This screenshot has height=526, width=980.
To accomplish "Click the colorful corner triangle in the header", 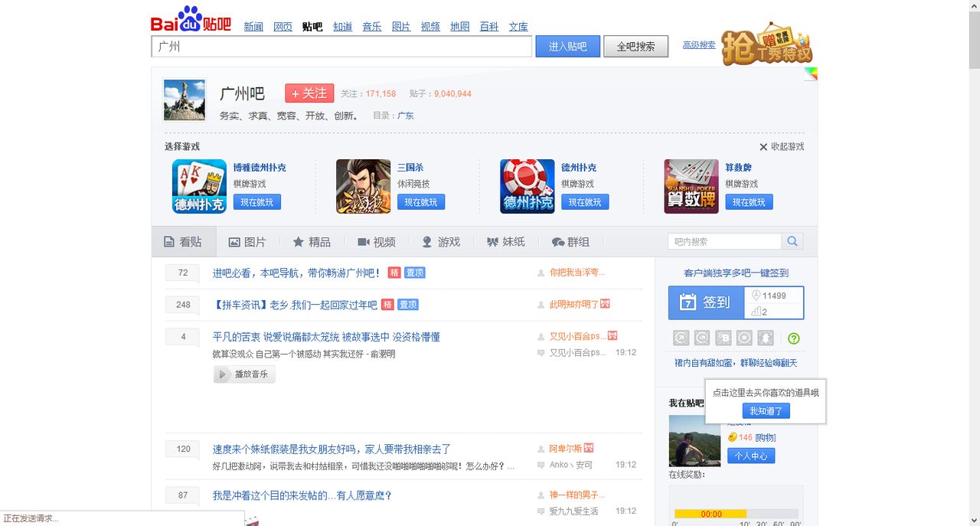I will 810,74.
